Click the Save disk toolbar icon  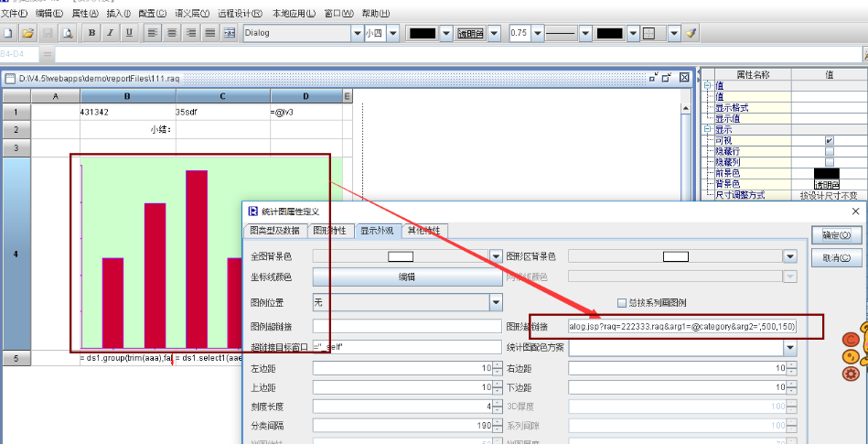48,33
